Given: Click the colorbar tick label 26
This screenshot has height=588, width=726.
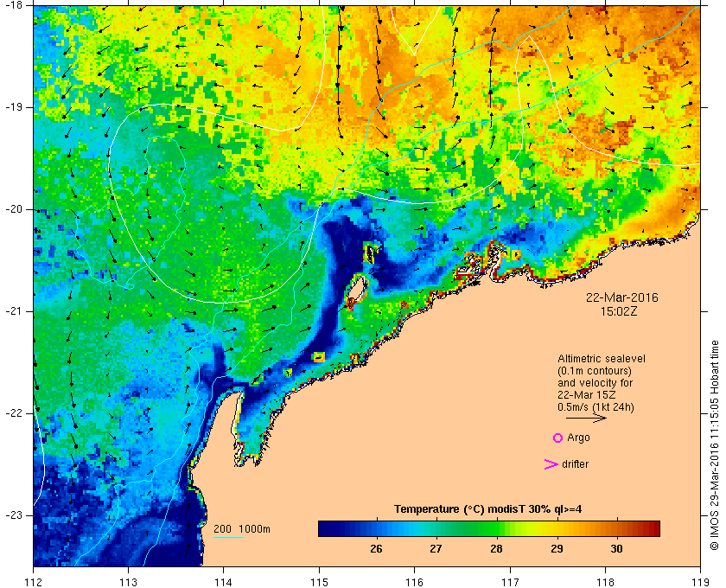Looking at the screenshot, I should pyautogui.click(x=377, y=548).
